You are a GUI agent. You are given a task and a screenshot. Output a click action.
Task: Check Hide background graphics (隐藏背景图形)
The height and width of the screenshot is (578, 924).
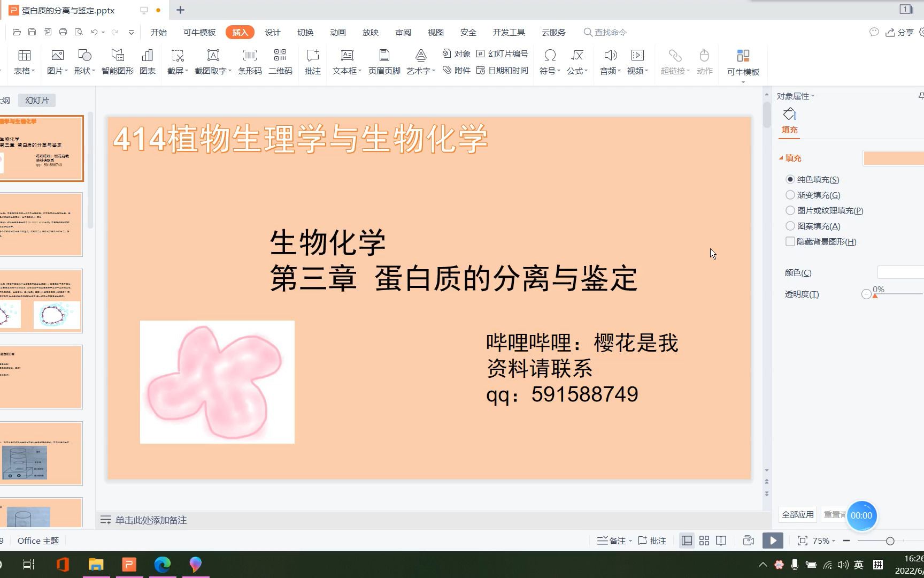coord(790,241)
